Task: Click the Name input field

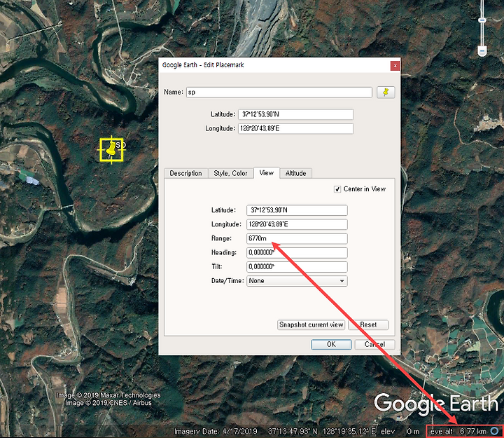Action: pos(279,93)
